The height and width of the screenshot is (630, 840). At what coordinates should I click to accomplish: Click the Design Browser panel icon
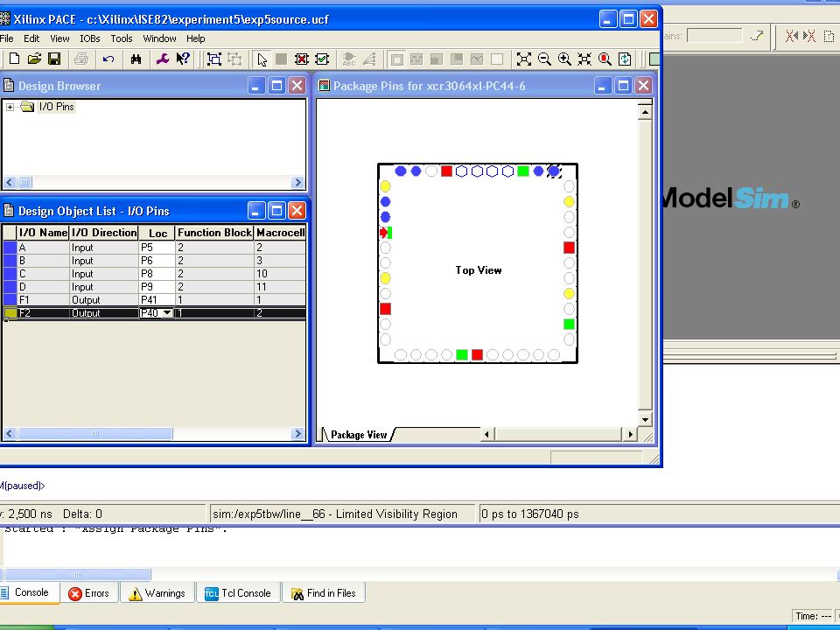click(x=8, y=86)
